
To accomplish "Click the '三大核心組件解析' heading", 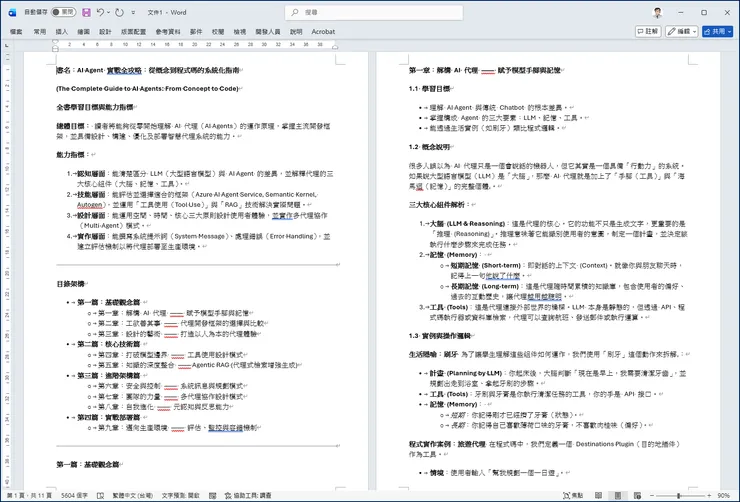I will point(440,205).
